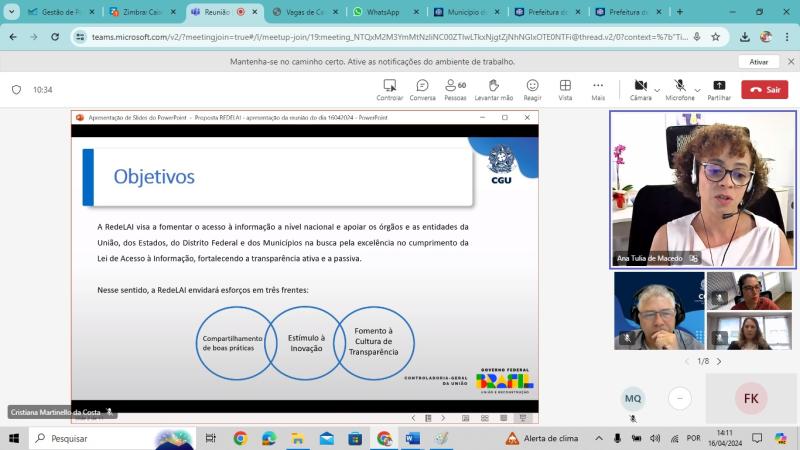Open File Explorer from the taskbar
This screenshot has width=800, height=450.
297,438
